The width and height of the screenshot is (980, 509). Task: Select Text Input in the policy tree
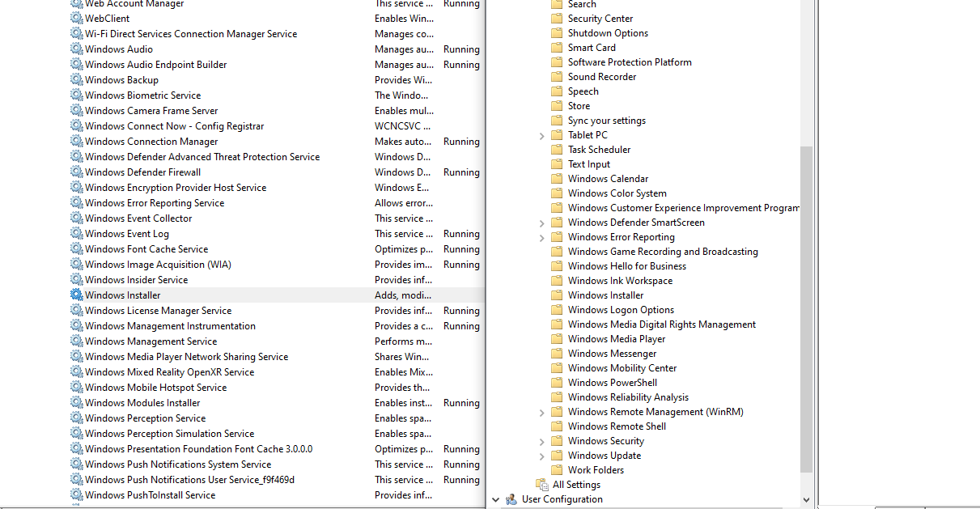(x=589, y=164)
